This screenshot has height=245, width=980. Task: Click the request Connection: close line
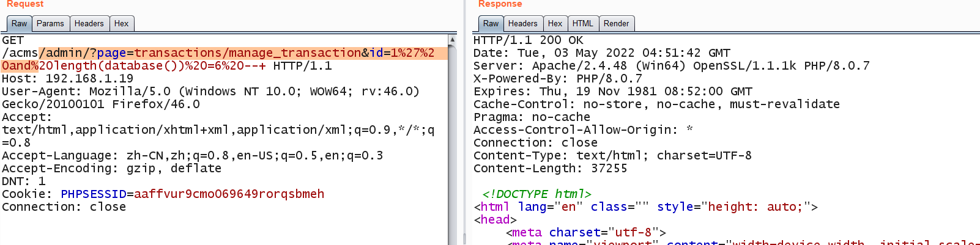tap(64, 207)
